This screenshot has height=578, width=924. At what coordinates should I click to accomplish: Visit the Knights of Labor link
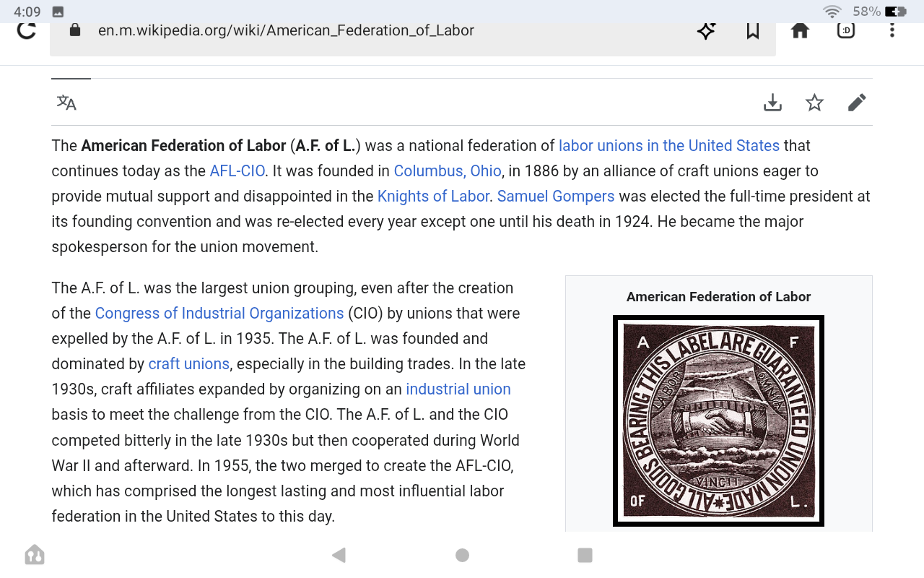pos(433,196)
